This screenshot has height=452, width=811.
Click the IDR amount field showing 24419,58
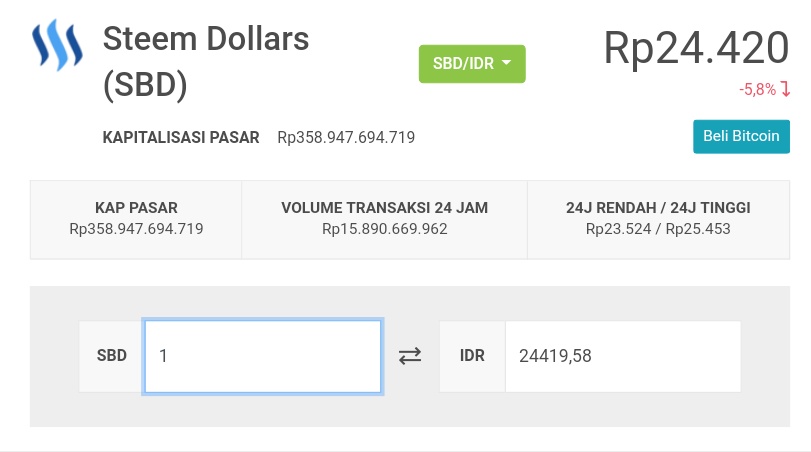(622, 356)
